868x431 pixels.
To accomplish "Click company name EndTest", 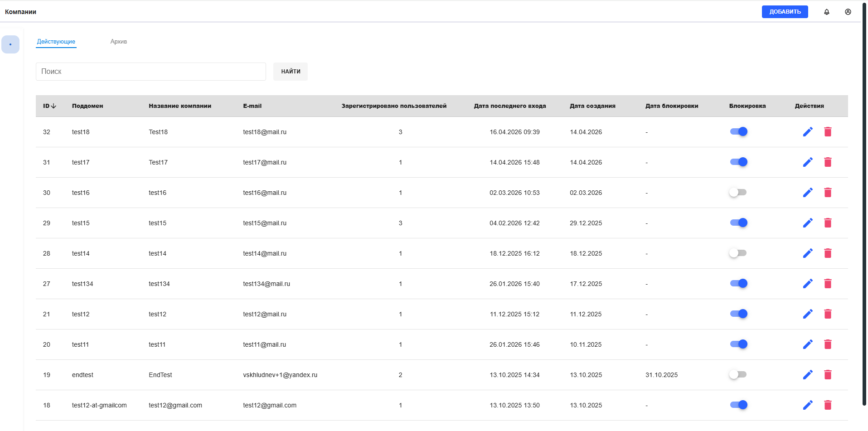I will click(160, 375).
